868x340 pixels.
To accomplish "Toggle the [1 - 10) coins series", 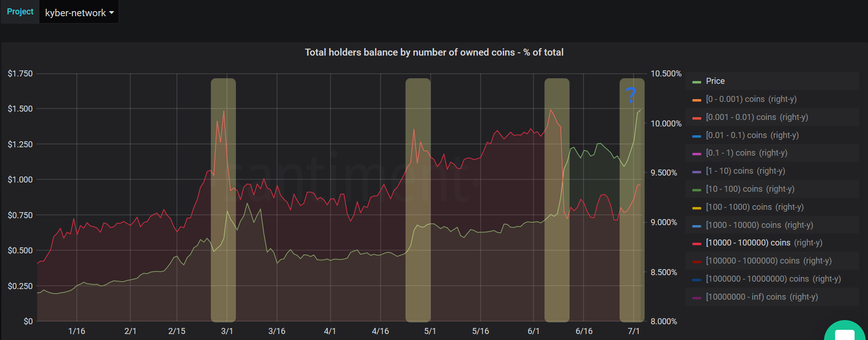I will [745, 171].
